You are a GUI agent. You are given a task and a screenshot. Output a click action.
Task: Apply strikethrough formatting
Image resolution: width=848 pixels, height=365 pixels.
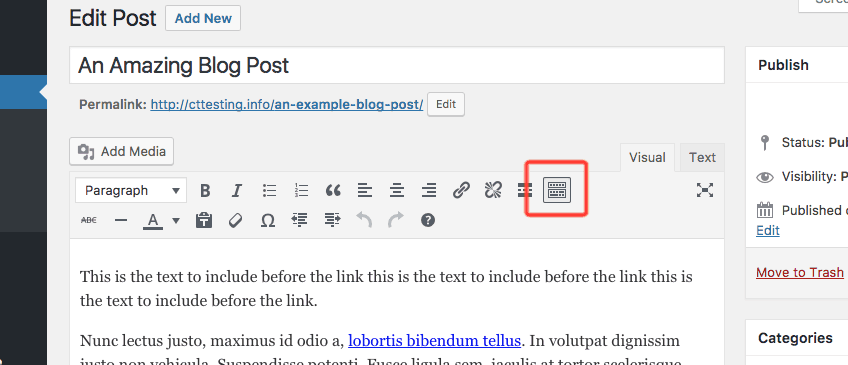89,221
